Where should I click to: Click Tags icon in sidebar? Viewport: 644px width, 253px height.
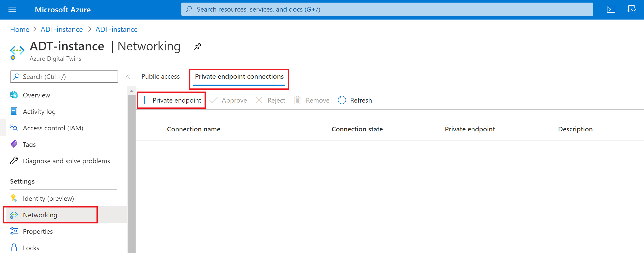click(x=14, y=144)
